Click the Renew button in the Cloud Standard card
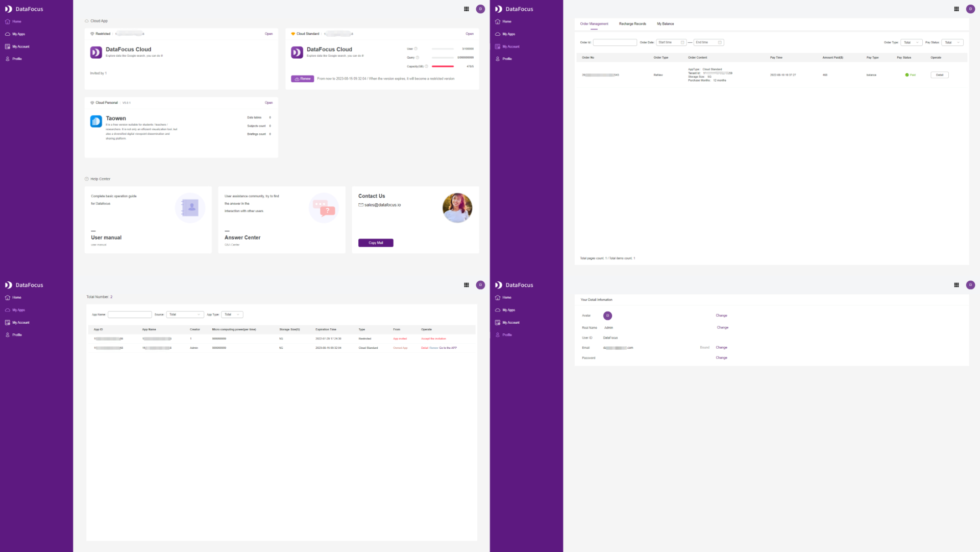Screen dimensions: 980x552 point(302,79)
